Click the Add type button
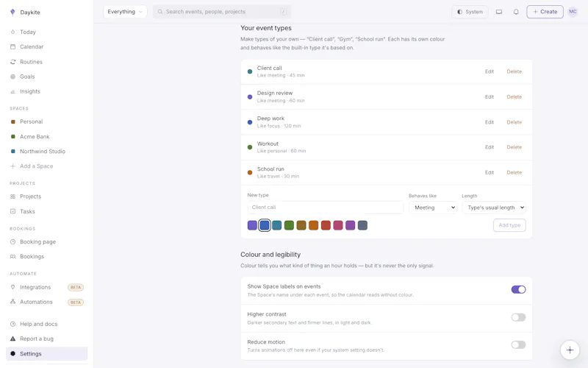The height and width of the screenshot is (368, 588). [509, 225]
